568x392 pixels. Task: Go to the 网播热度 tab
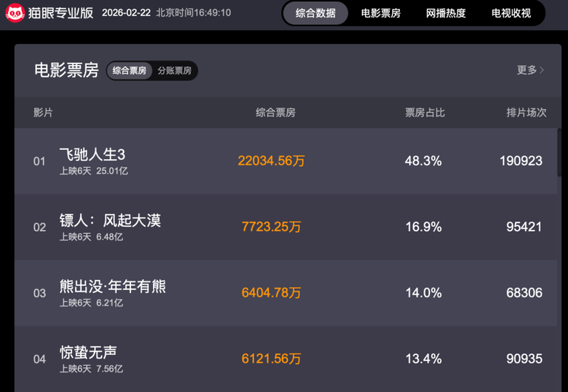coord(445,13)
